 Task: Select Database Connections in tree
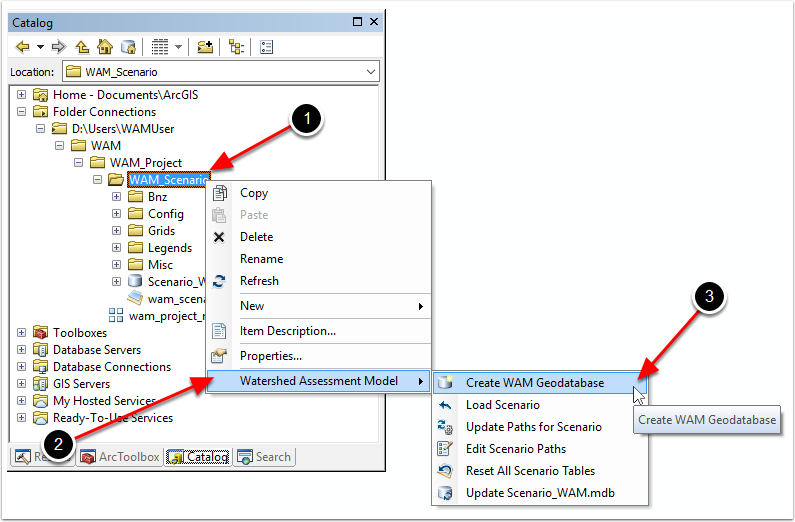click(x=112, y=367)
